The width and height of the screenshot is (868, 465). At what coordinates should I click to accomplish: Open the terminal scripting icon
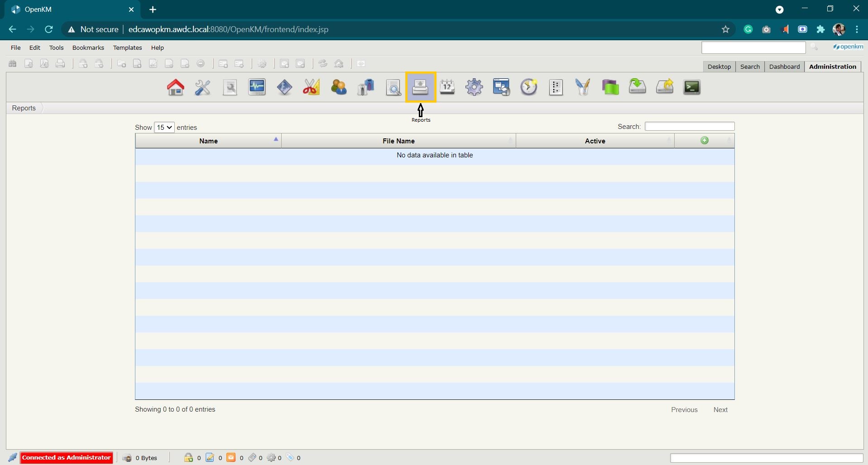(x=692, y=87)
